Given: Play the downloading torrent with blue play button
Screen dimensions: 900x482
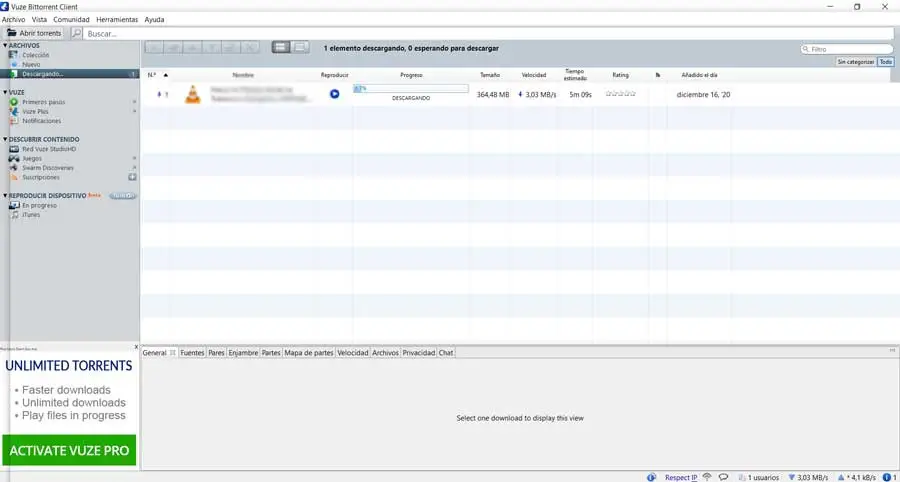Looking at the screenshot, I should pyautogui.click(x=335, y=94).
